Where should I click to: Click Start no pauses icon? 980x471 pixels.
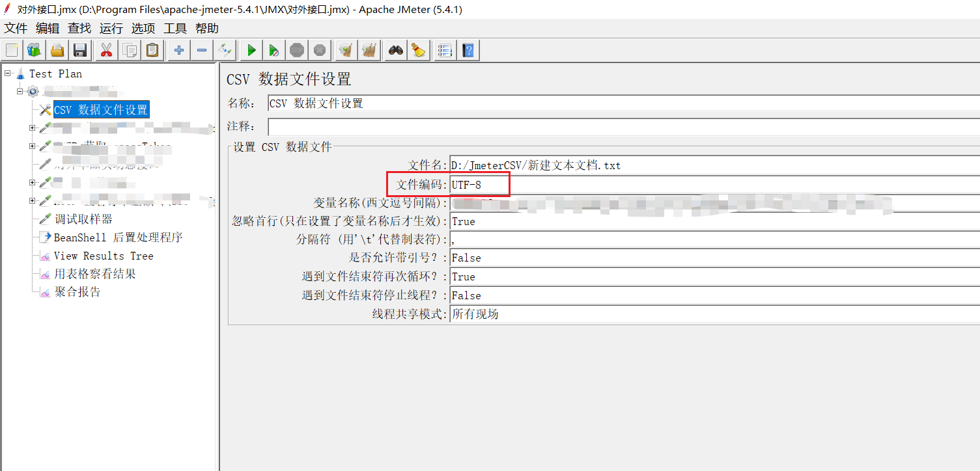(274, 50)
